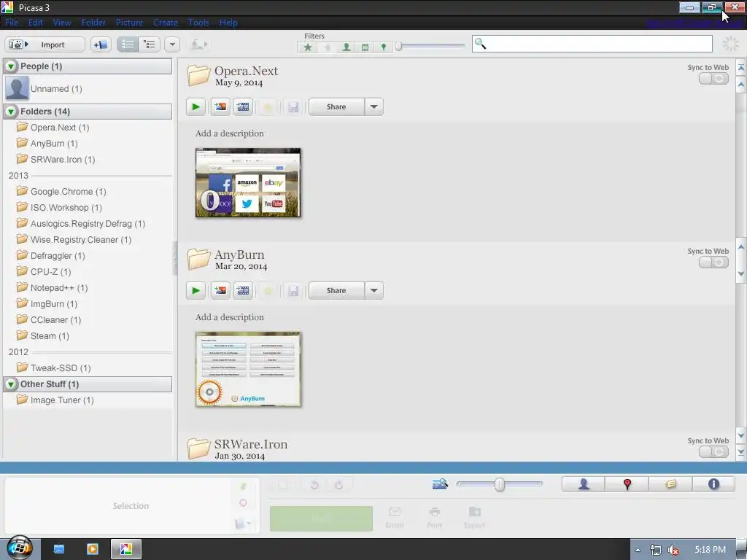This screenshot has height=560, width=747.
Task: Click the Import button
Action: (44, 44)
